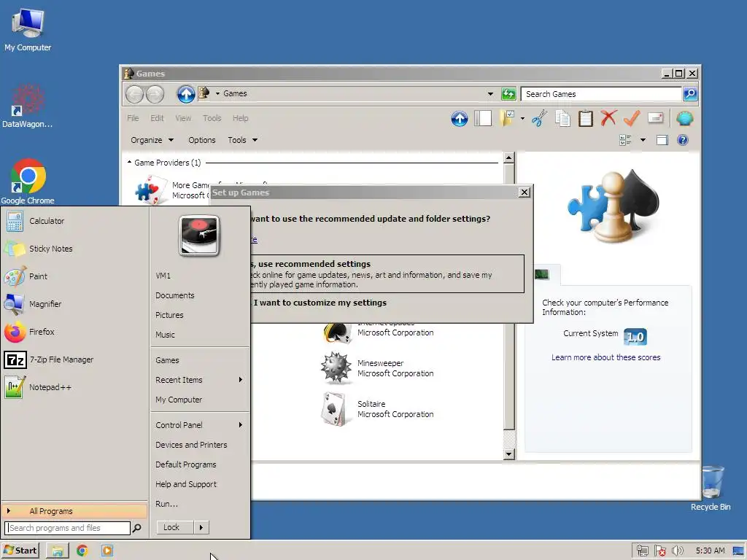The height and width of the screenshot is (560, 747).
Task: Click the scissors Cut icon
Action: point(539,118)
